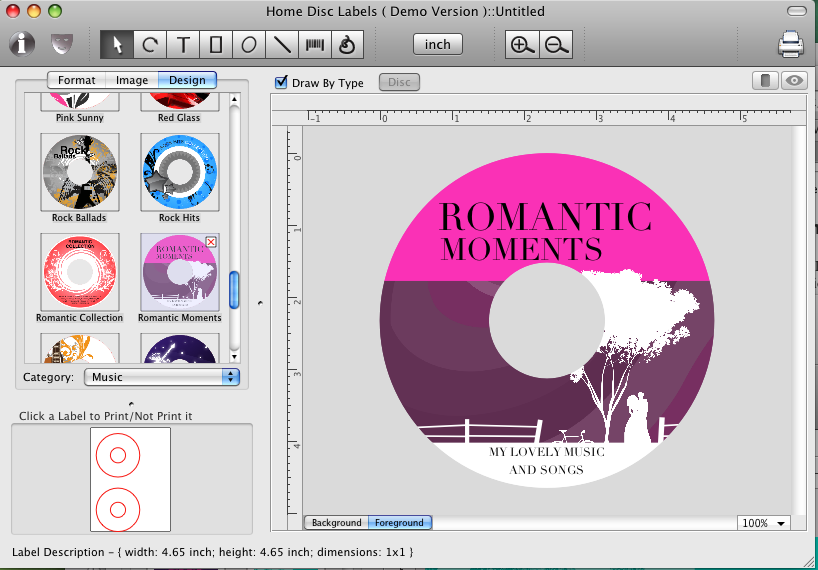Choose the barcode tool
818x570 pixels.
[x=314, y=45]
